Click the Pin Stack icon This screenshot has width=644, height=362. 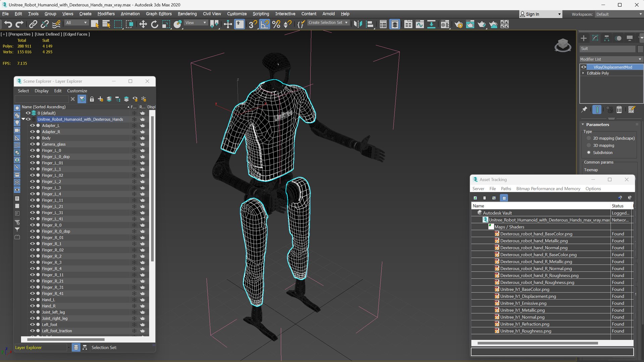(x=584, y=110)
